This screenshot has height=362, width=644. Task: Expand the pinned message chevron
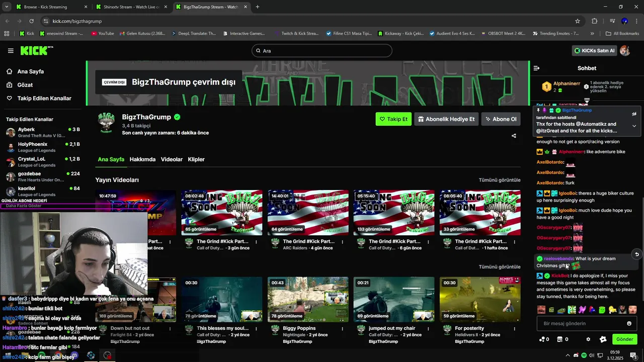click(x=634, y=126)
